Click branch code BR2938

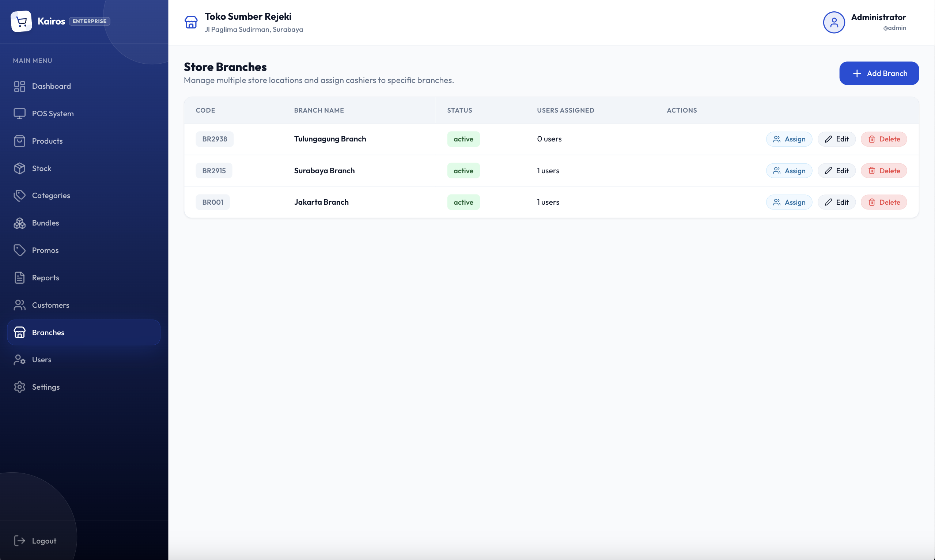tap(215, 139)
